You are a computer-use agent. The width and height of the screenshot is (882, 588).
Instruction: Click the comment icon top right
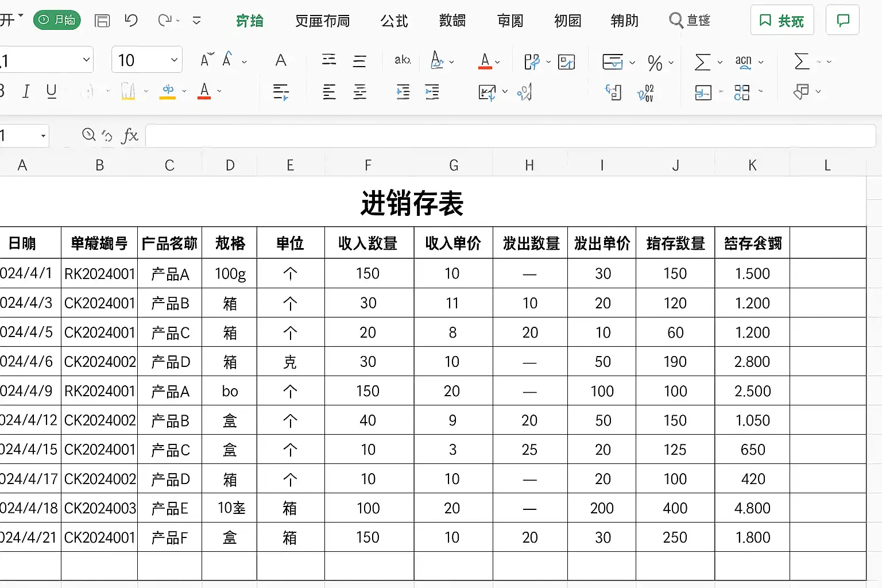pyautogui.click(x=842, y=20)
